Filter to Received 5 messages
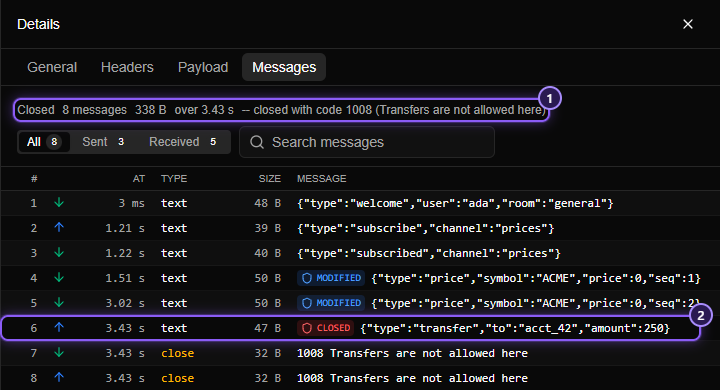 click(183, 142)
